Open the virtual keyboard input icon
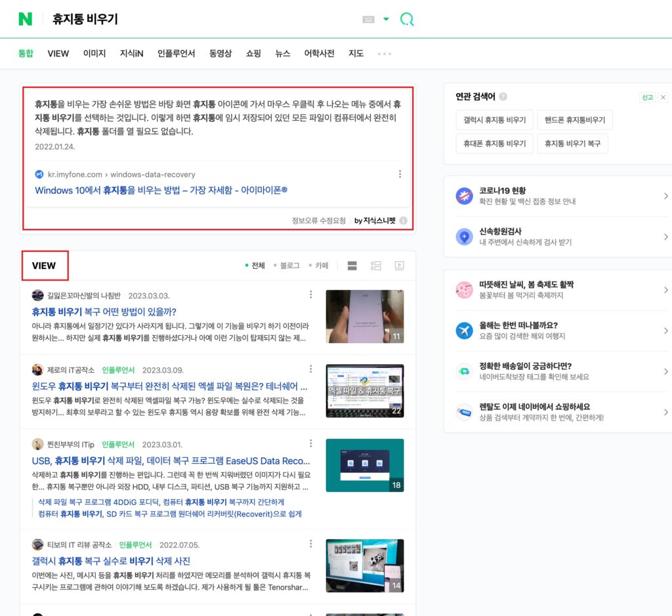Image resolution: width=672 pixels, height=616 pixels. coord(368,19)
